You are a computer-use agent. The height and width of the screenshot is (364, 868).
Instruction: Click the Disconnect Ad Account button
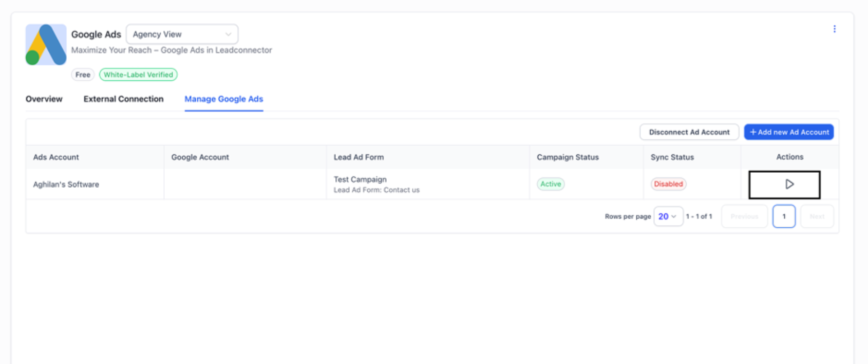coord(689,132)
